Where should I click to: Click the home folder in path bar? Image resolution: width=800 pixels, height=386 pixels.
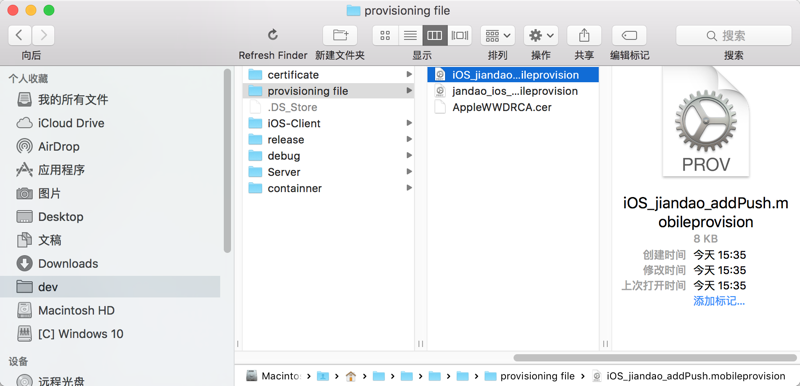(x=351, y=376)
